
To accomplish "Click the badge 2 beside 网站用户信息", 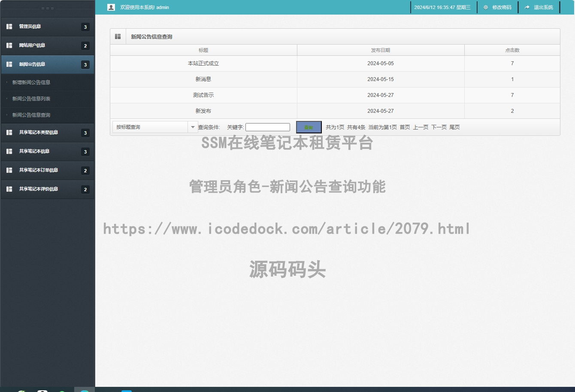I will [x=85, y=46].
